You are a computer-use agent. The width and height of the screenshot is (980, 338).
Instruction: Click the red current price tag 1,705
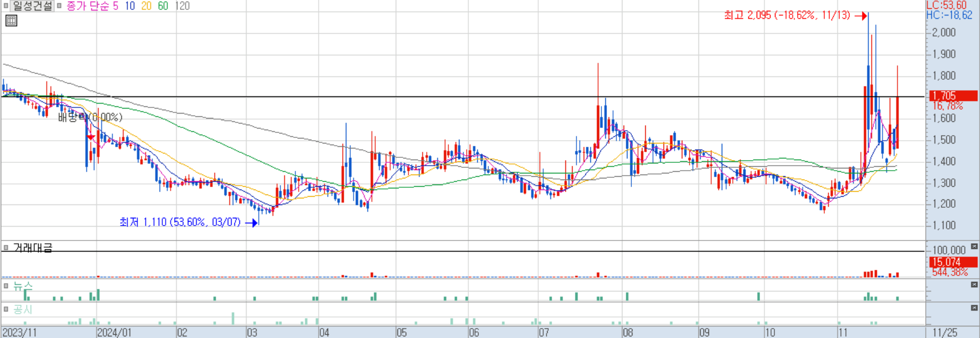pos(953,96)
